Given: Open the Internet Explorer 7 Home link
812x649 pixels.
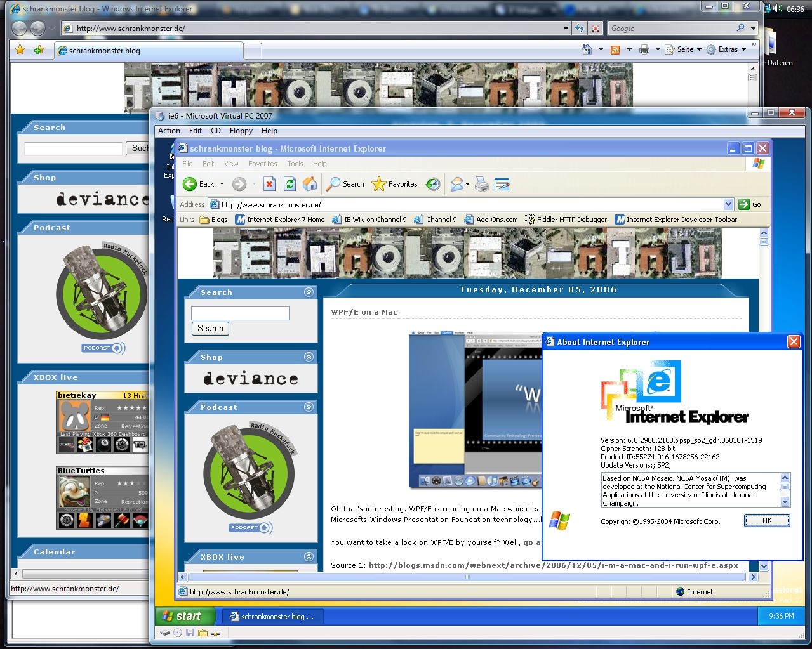Looking at the screenshot, I should [279, 220].
